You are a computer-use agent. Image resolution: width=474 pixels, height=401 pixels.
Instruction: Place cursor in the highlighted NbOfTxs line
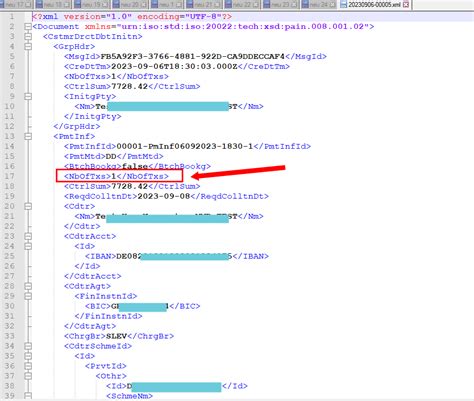pos(116,176)
